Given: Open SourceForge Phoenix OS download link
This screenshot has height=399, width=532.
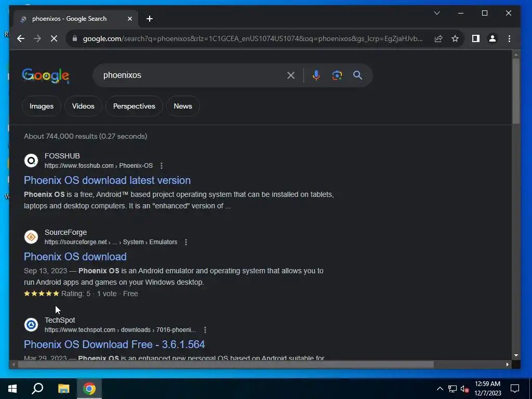Looking at the screenshot, I should 75,257.
